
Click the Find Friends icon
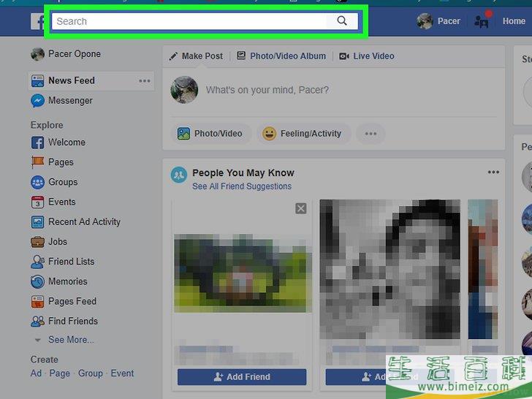click(37, 322)
